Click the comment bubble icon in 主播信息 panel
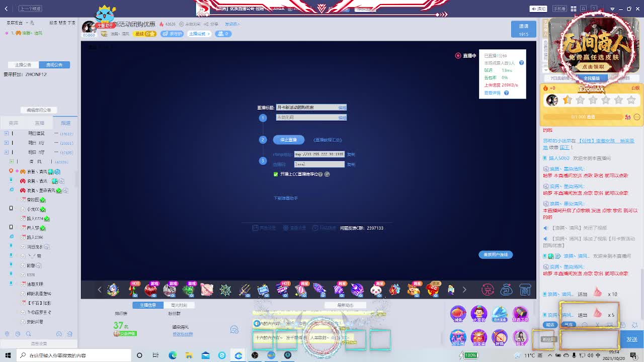The image size is (644, 362). click(x=234, y=329)
